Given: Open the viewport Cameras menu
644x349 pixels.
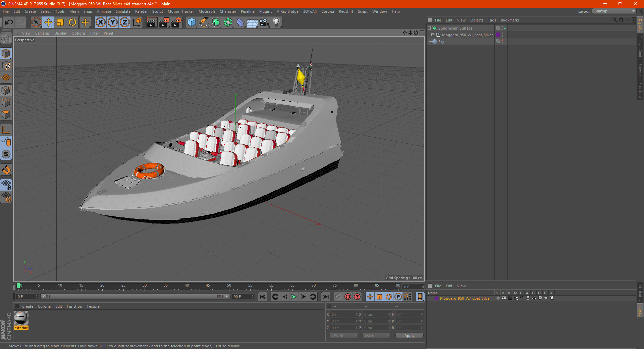Looking at the screenshot, I should pos(42,33).
